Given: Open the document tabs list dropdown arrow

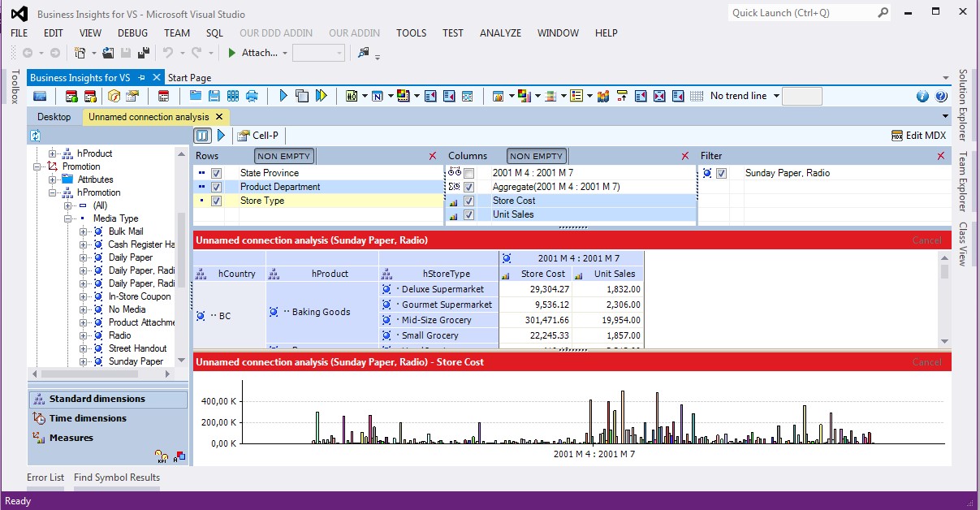Looking at the screenshot, I should tap(946, 78).
